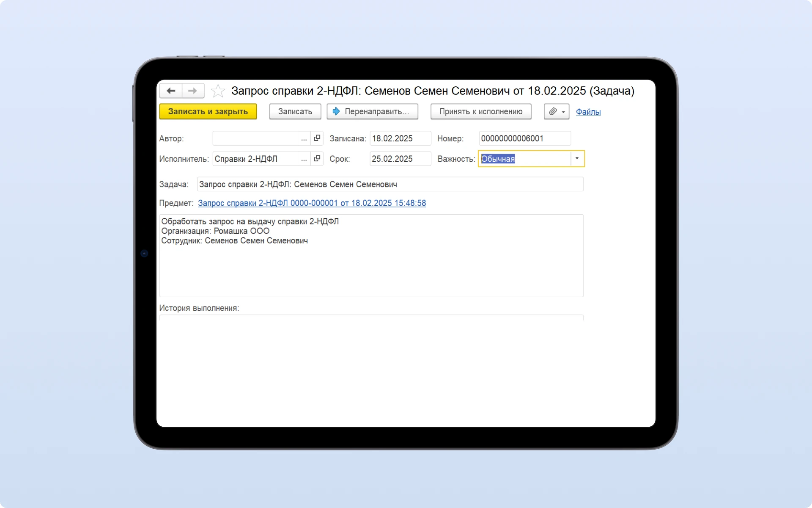Click the paperclip attachment icon
Image resolution: width=812 pixels, height=508 pixels.
click(x=553, y=111)
